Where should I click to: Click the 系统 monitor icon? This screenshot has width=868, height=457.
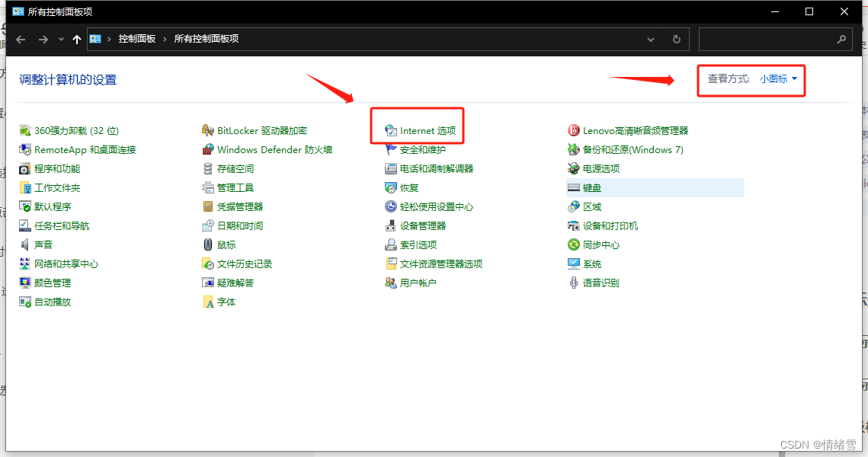click(574, 264)
